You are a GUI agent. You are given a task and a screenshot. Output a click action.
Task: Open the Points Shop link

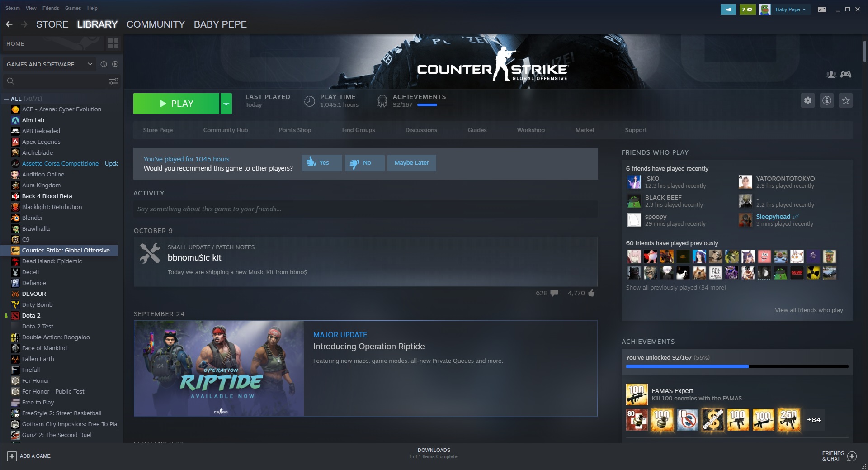point(295,130)
